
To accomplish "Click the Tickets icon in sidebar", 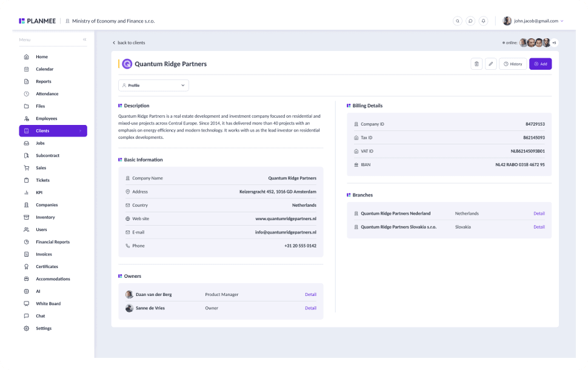I will tap(26, 181).
